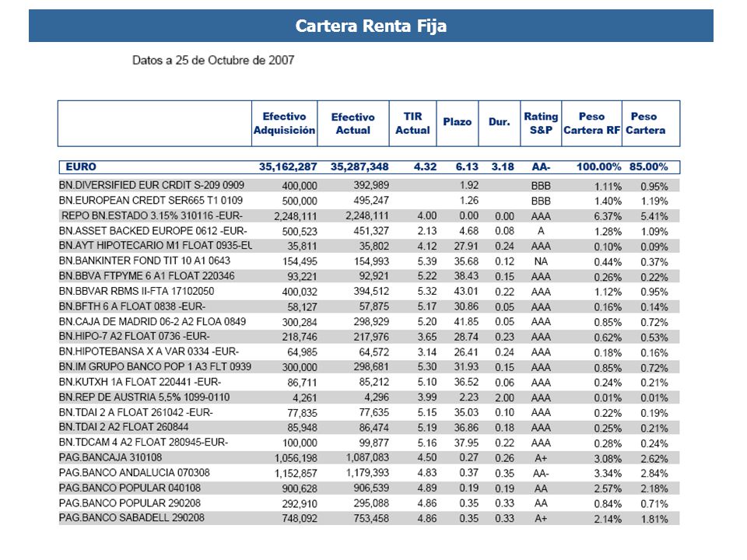Click BN.REP DE AUSTRIA duration 2.00

[504, 397]
